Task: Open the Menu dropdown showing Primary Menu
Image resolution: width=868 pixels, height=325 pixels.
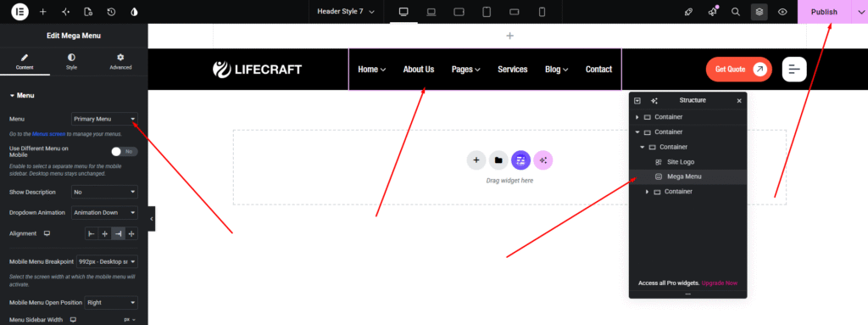Action: point(104,119)
